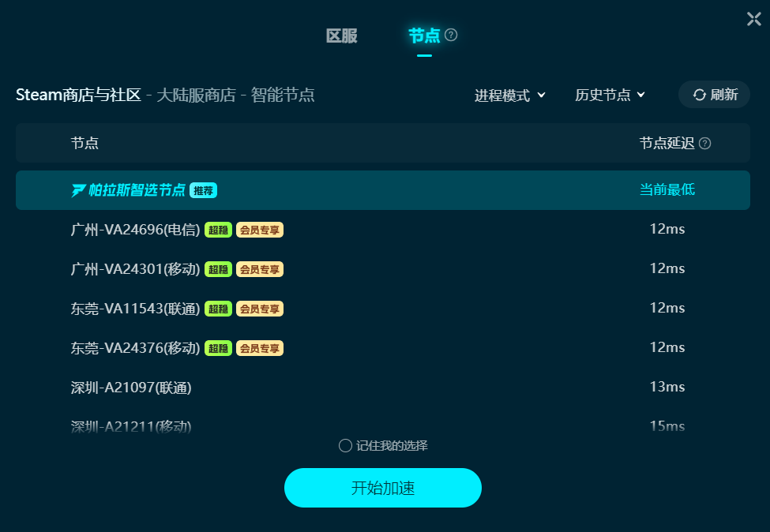Image resolution: width=770 pixels, height=532 pixels.
Task: Pick the 广州-VA24696(电信) node
Action: pos(383,230)
